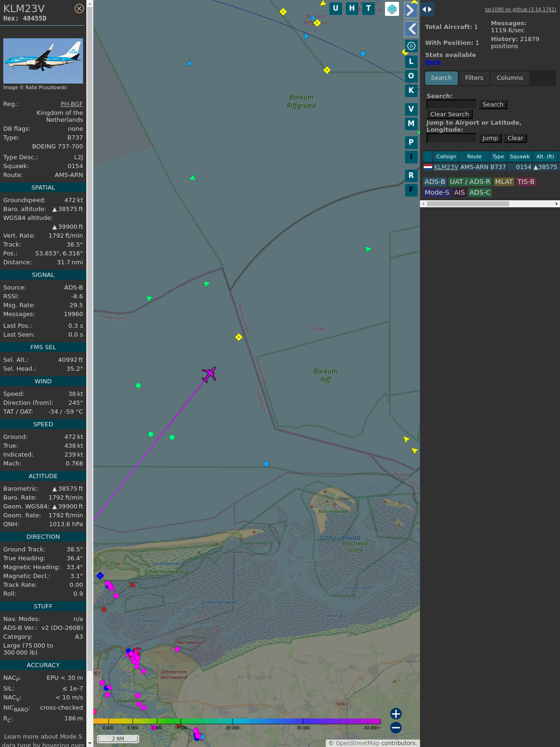
Task: Click the horizontal scrollbar under aircraft table
Action: [490, 204]
